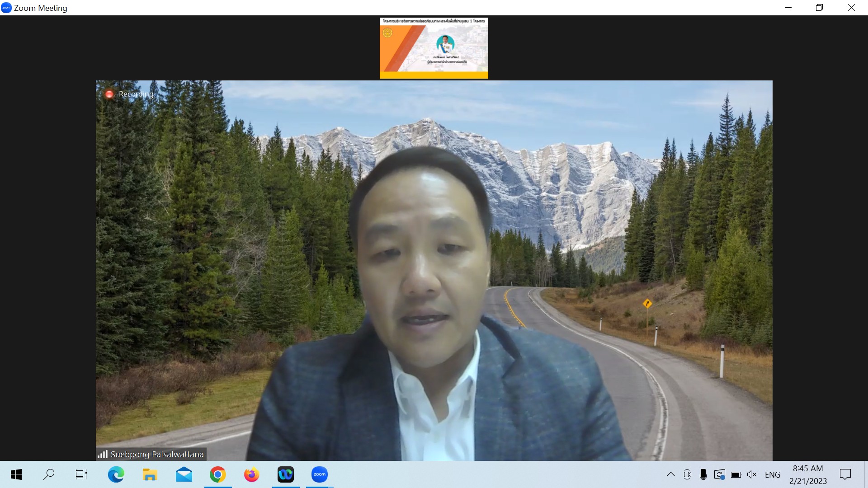Screen dimensions: 868x488
Task: Click the battery status icon
Action: tap(736, 474)
